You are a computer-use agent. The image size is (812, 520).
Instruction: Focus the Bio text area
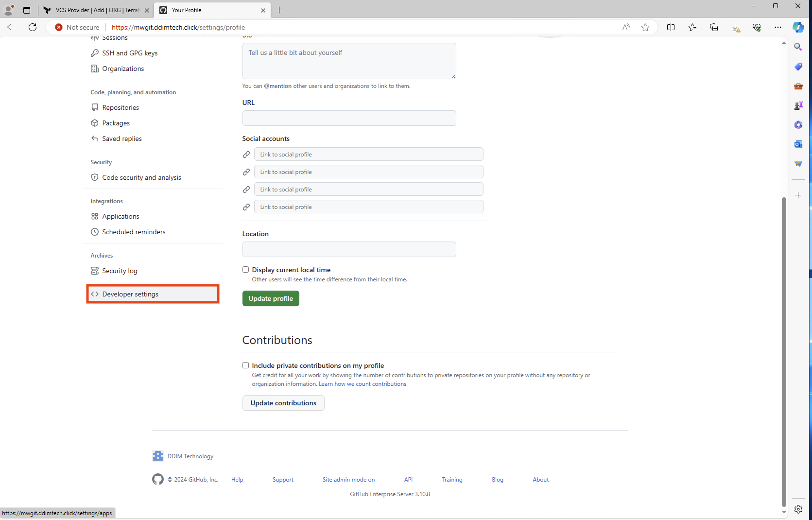(x=349, y=61)
